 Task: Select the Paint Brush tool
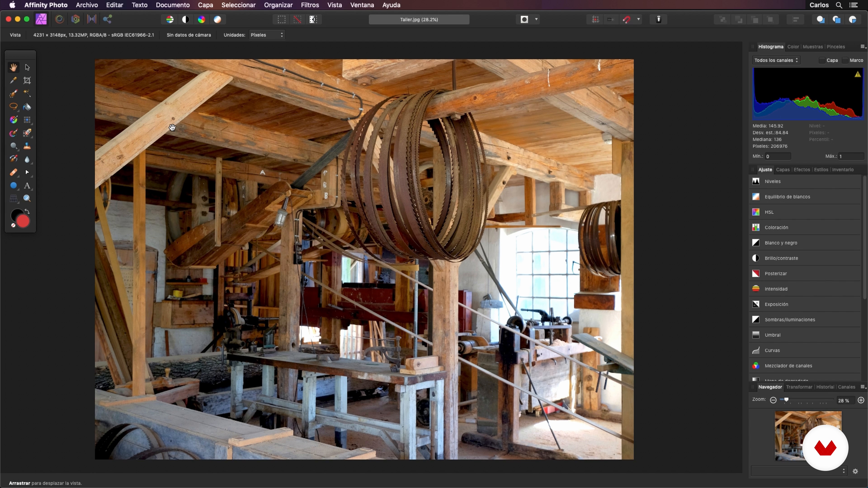tap(14, 133)
